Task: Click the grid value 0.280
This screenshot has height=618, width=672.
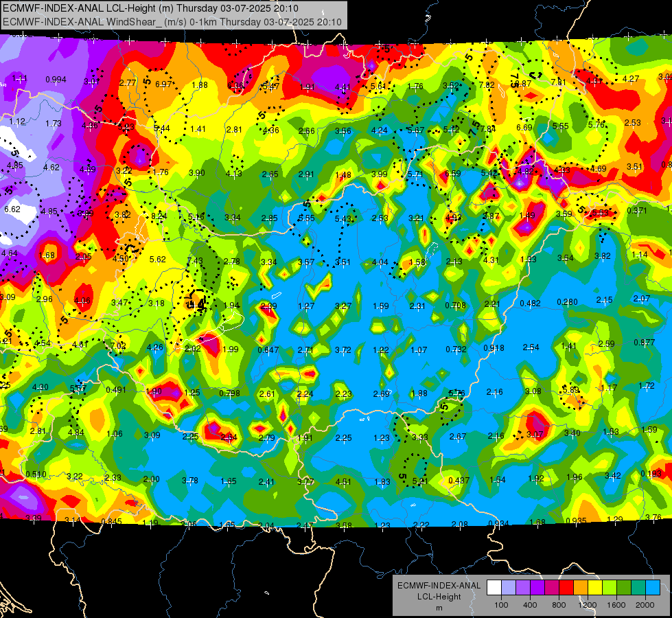Action: coord(568,302)
